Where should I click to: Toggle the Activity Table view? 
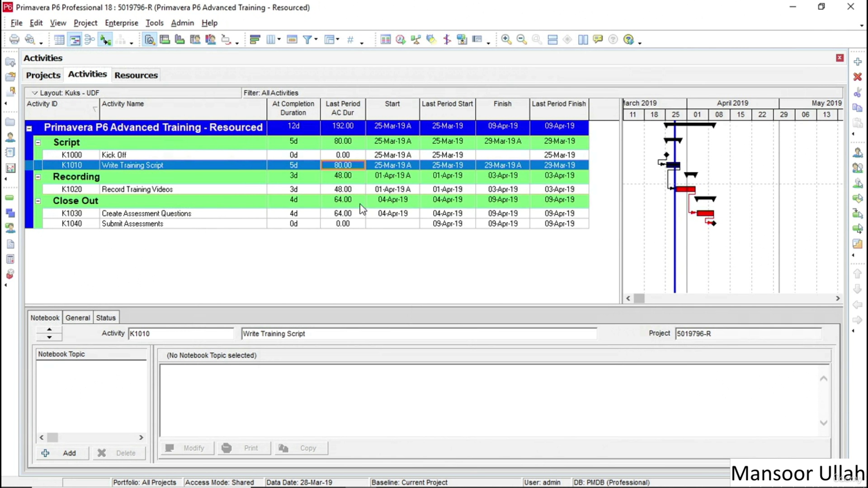(59, 40)
